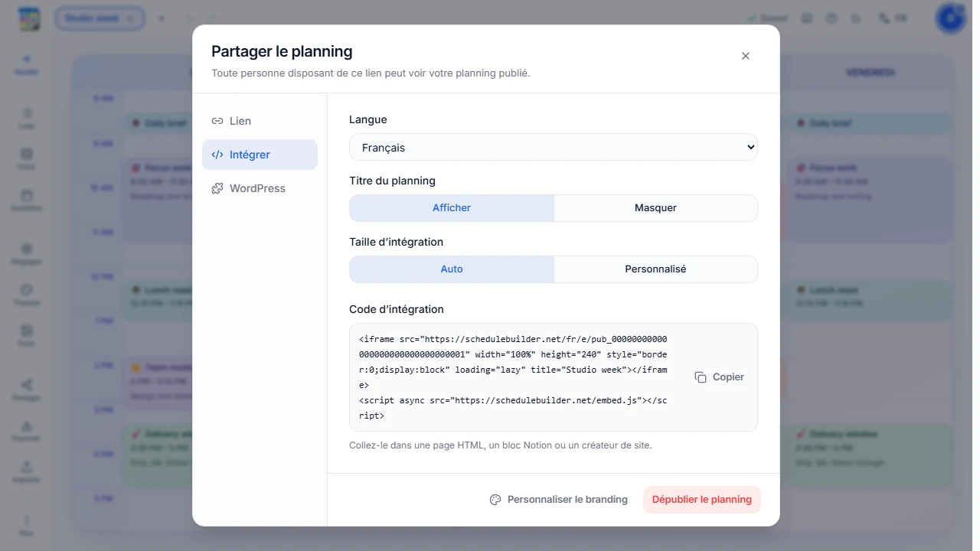980x551 pixels.
Task: Copy the embed code with Copier
Action: tap(720, 377)
